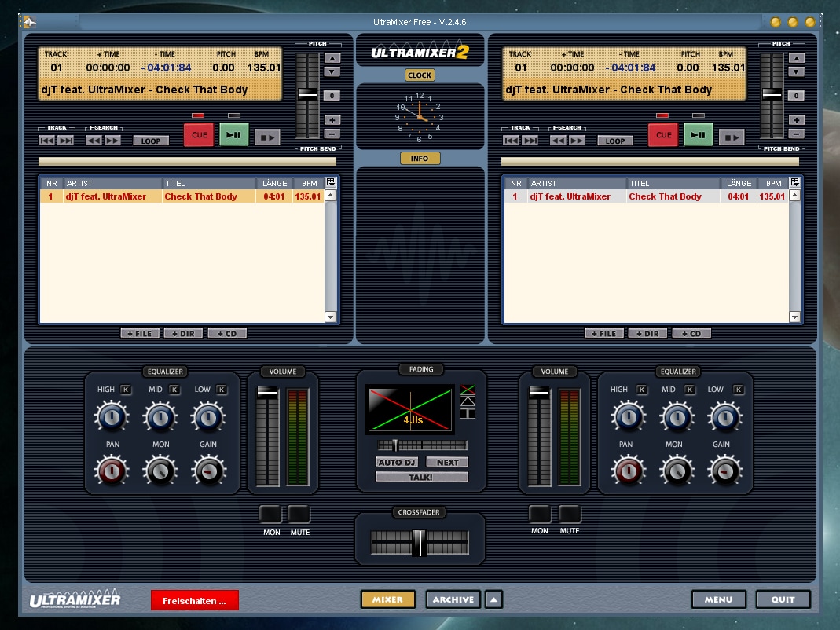Screen dimensions: 840x630
Task: Toggle MID kill K on left equalizer
Action: (x=174, y=390)
